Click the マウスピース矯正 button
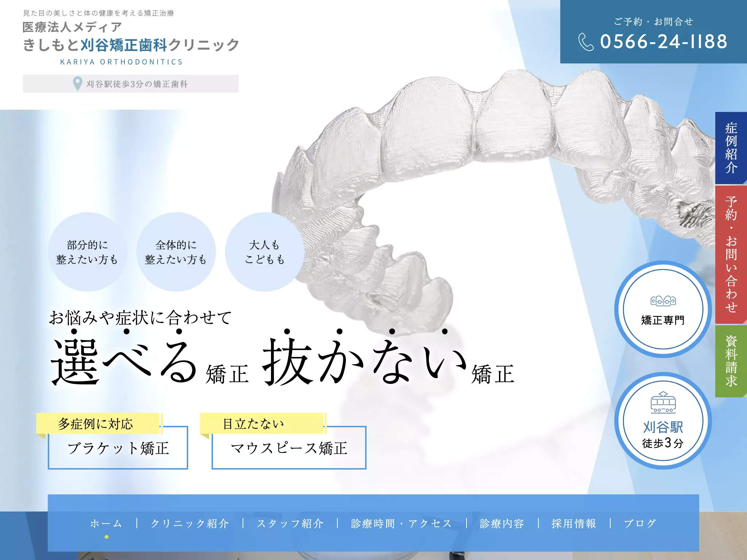The height and width of the screenshot is (560, 747). coord(289,448)
